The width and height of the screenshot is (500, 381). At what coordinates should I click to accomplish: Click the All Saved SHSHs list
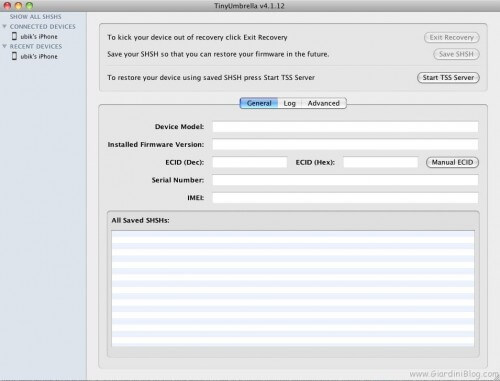tap(293, 289)
